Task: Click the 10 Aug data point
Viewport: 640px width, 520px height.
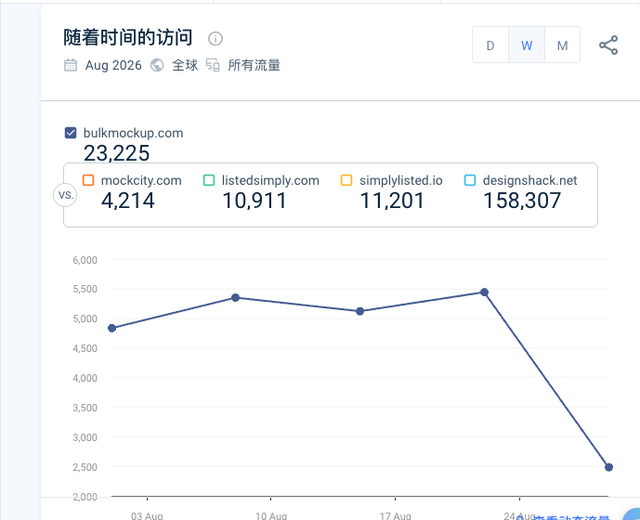Action: 236,298
